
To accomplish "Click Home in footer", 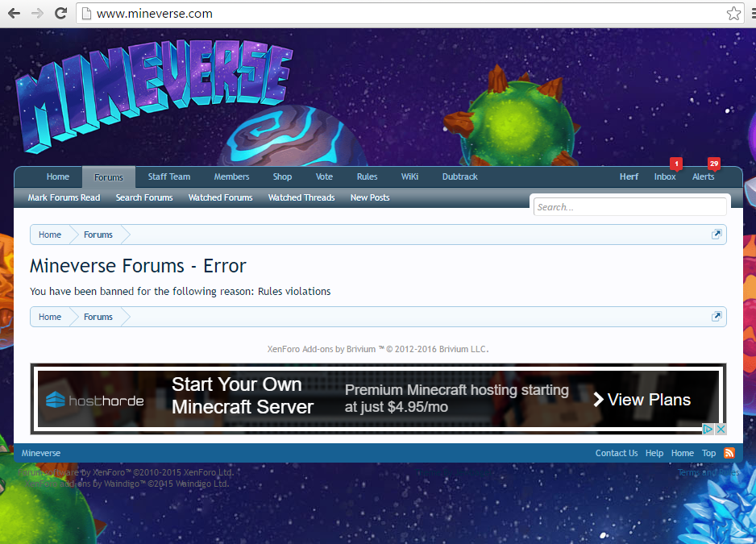I will tap(682, 453).
